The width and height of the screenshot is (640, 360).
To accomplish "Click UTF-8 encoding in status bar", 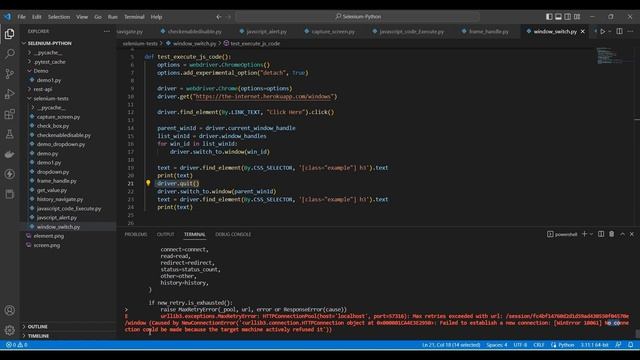I will point(520,345).
